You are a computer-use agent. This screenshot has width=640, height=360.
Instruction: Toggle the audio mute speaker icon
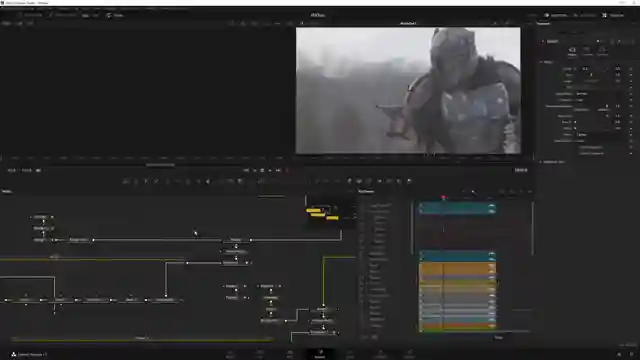(38, 170)
